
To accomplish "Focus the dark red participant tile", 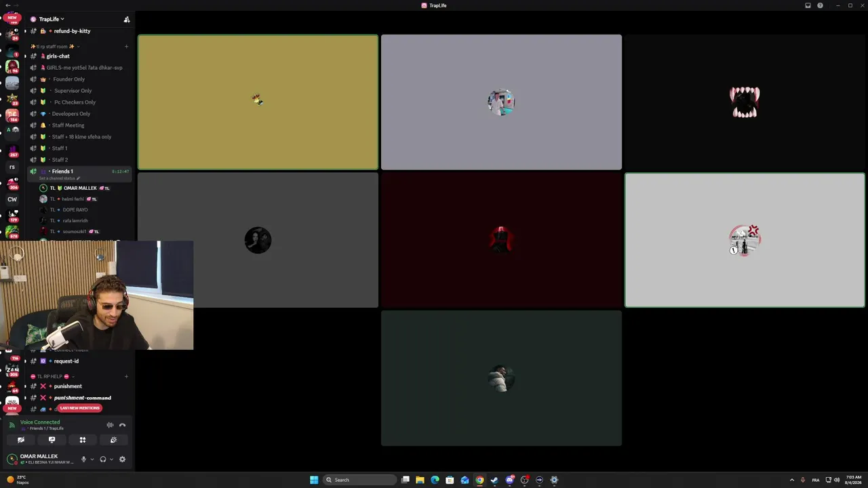I will coord(501,240).
